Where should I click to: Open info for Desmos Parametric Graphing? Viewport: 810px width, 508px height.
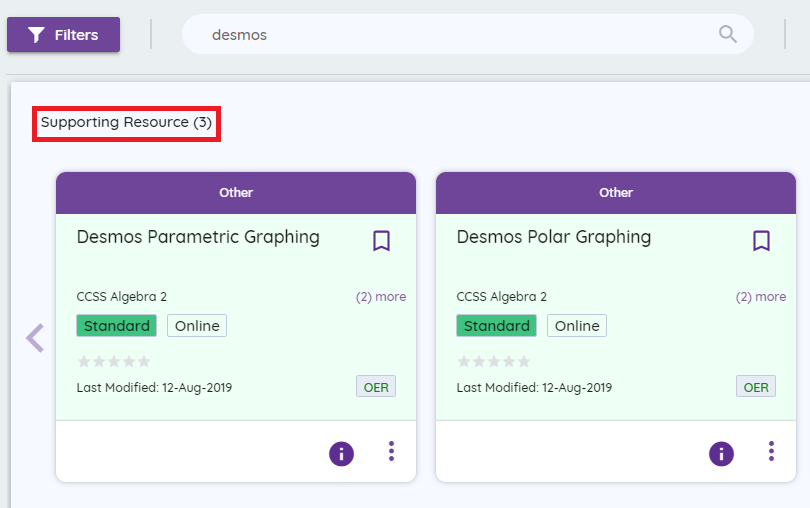[341, 454]
